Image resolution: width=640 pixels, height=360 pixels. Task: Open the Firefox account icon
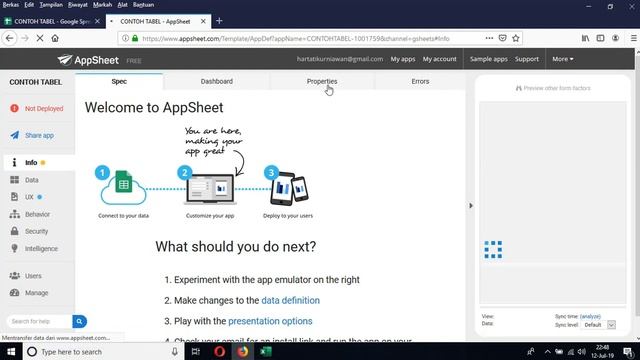pyautogui.click(x=616, y=38)
